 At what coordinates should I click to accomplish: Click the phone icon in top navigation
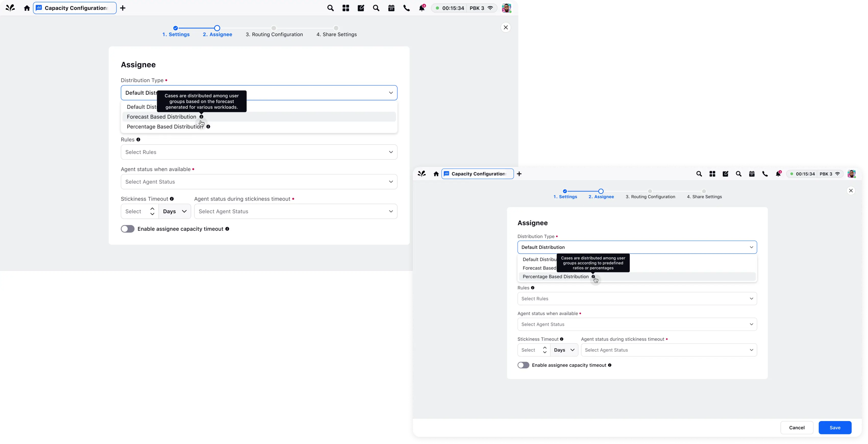tap(406, 8)
